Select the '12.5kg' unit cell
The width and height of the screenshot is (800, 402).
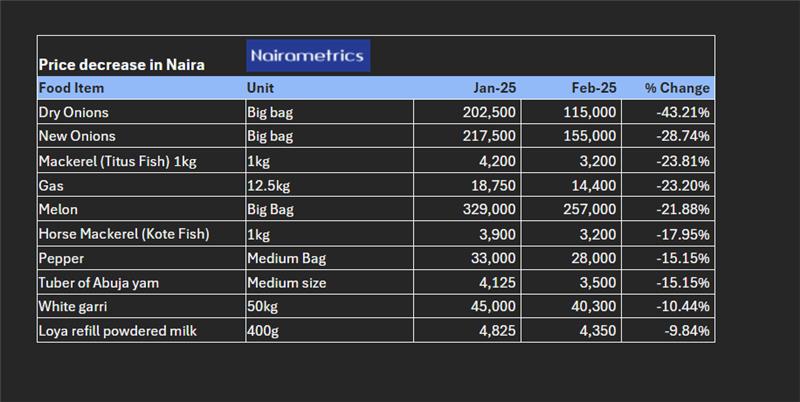click(267, 185)
